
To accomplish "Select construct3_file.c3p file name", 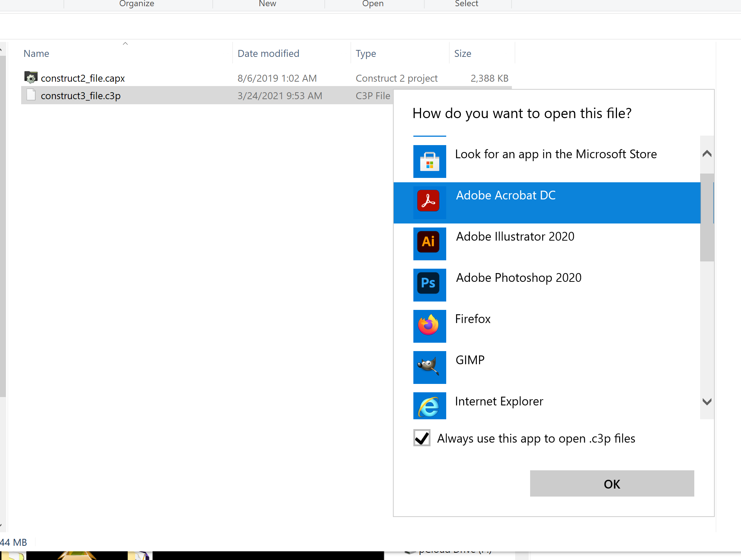I will pyautogui.click(x=81, y=96).
